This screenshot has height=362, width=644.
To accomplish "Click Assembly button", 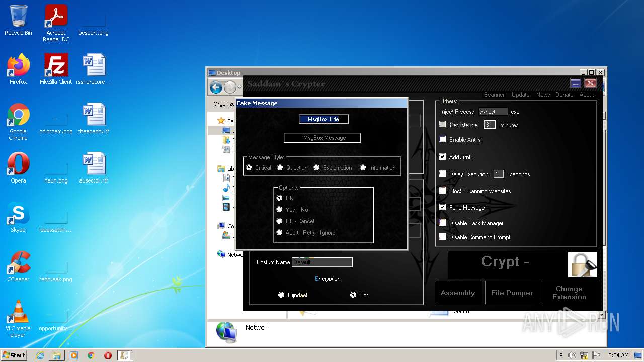I will coord(458,293).
